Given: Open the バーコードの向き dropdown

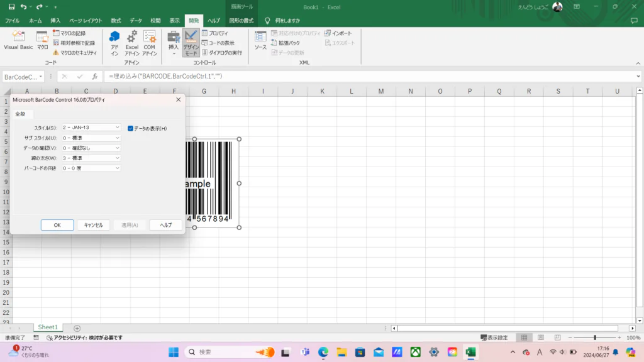Looking at the screenshot, I should point(91,168).
